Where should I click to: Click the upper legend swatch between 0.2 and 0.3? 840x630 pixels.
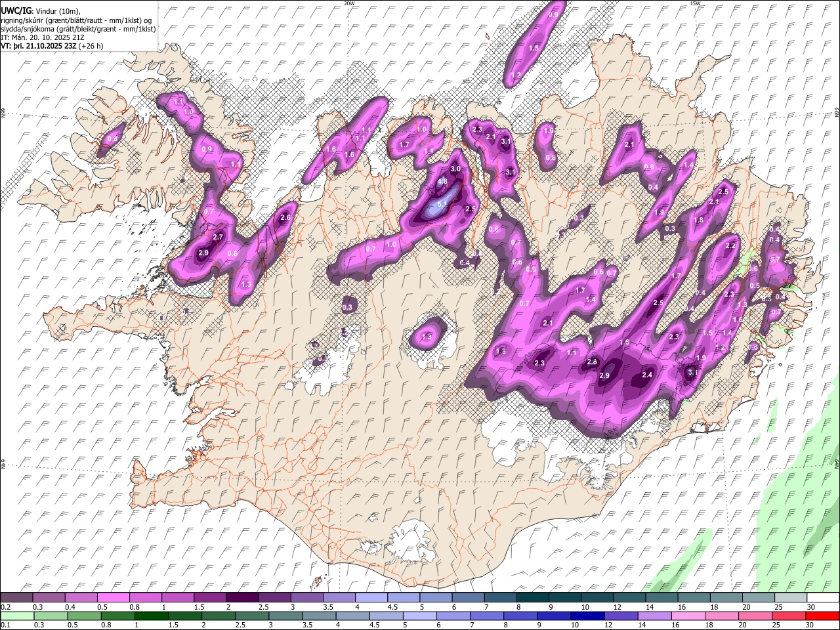click(16, 597)
